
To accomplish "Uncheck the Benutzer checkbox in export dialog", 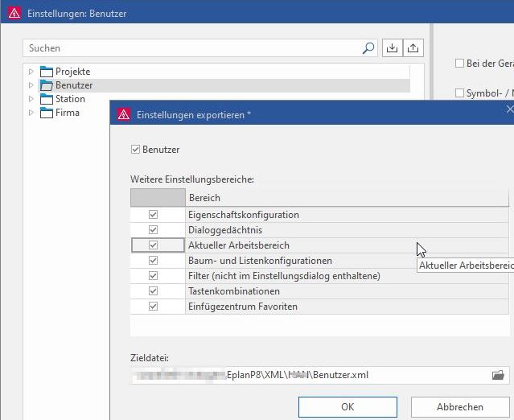I will point(135,150).
